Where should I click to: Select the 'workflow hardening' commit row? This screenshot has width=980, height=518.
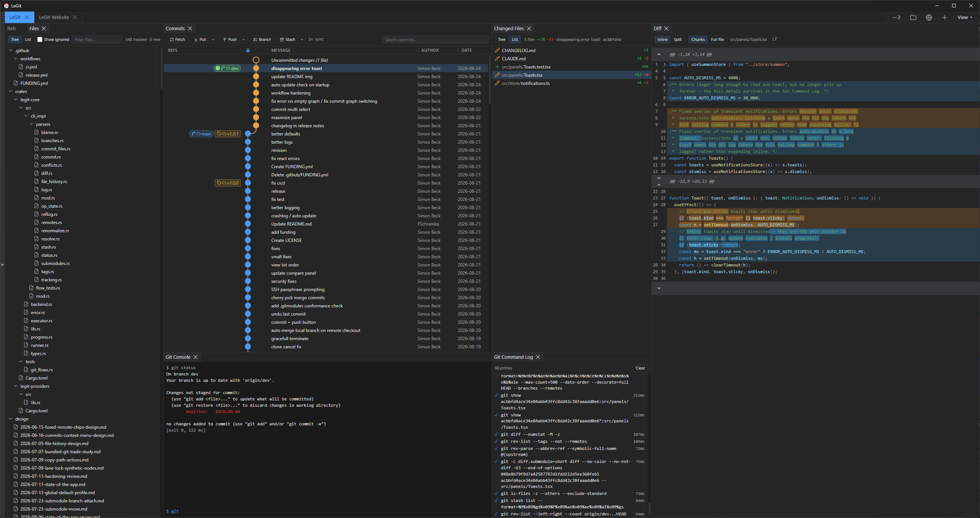pos(326,93)
